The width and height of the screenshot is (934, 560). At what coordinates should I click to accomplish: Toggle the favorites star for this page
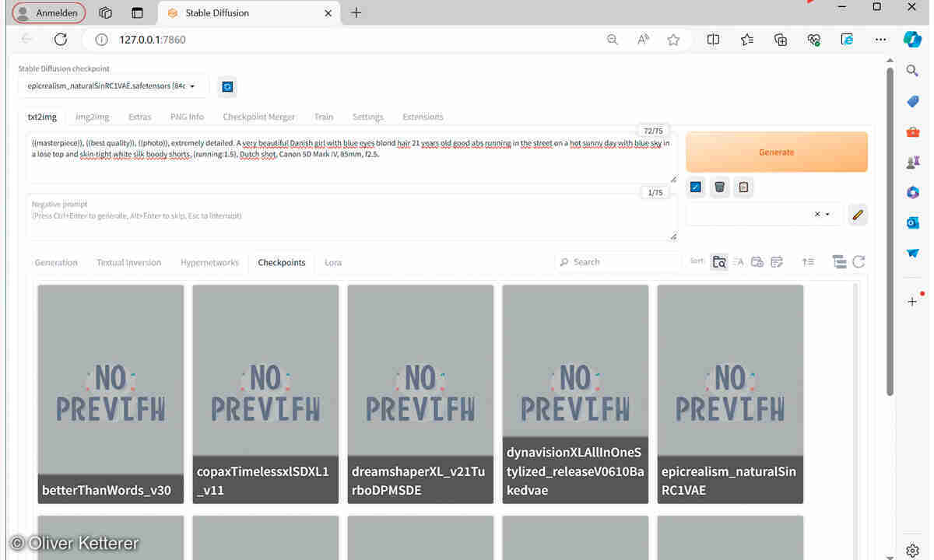coord(674,40)
